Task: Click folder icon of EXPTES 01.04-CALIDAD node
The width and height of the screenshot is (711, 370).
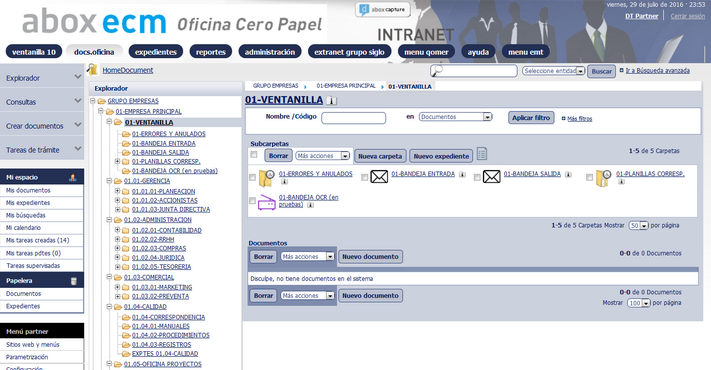Action: 126,354
